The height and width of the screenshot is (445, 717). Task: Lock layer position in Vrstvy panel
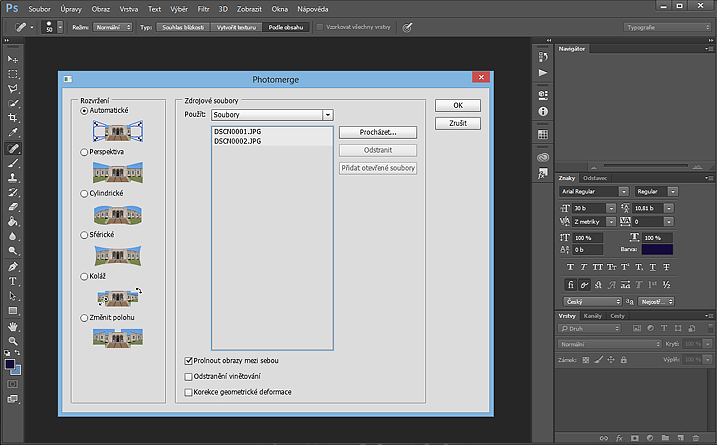(x=611, y=360)
